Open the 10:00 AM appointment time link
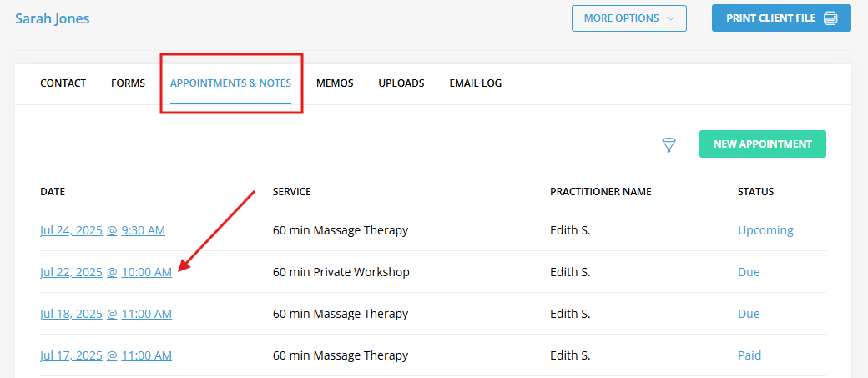This screenshot has height=378, width=868. (147, 272)
